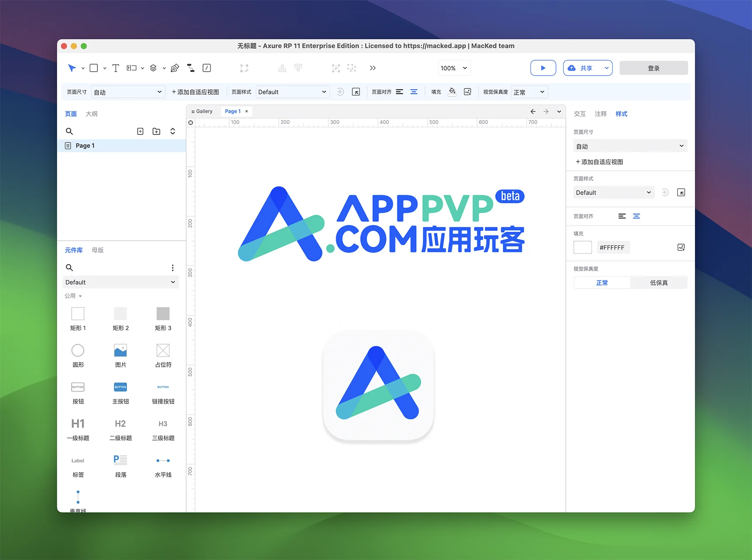Click the sticky note tool icon
The image size is (752, 560).
point(207,68)
